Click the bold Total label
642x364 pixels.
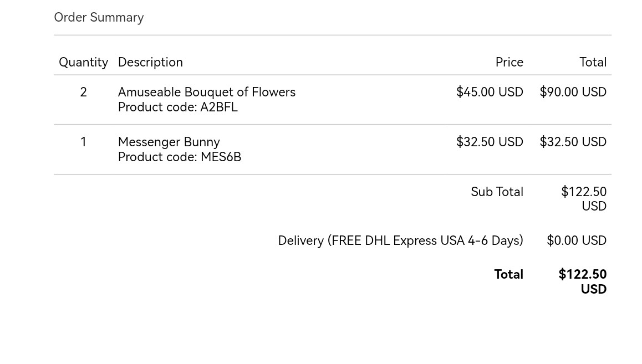pyautogui.click(x=508, y=274)
